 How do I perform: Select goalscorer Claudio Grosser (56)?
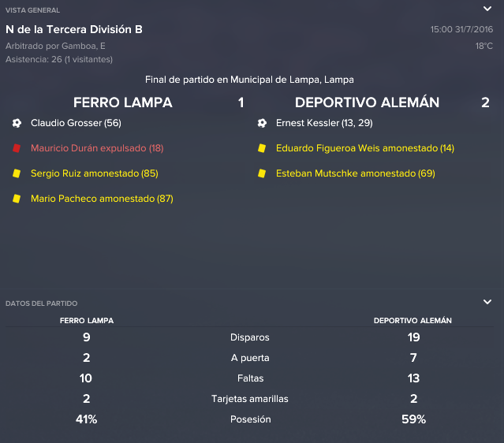(x=76, y=123)
